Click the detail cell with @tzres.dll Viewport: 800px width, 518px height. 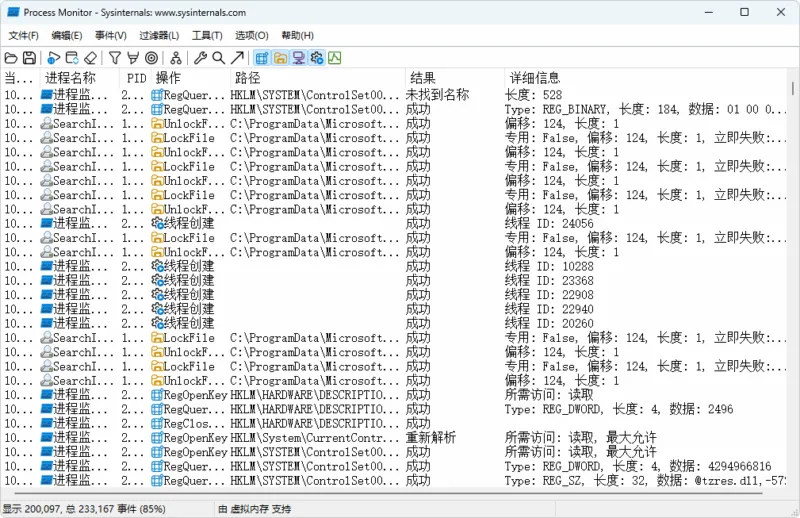(645, 481)
